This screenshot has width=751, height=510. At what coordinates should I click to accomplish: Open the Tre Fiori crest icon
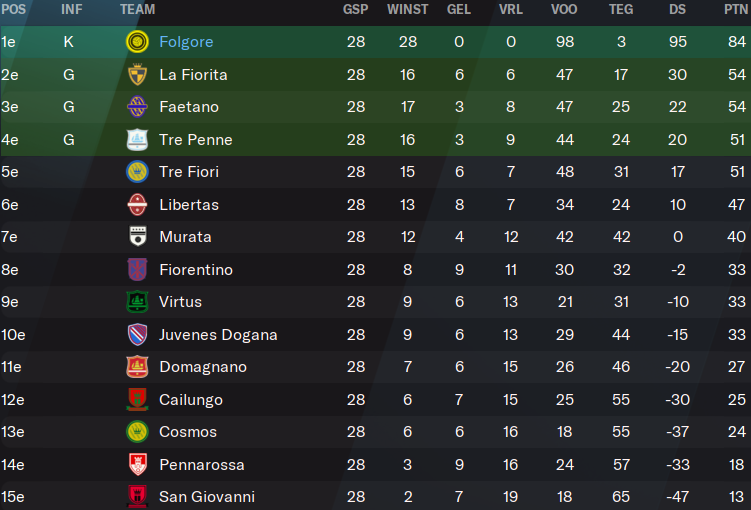[x=137, y=172]
